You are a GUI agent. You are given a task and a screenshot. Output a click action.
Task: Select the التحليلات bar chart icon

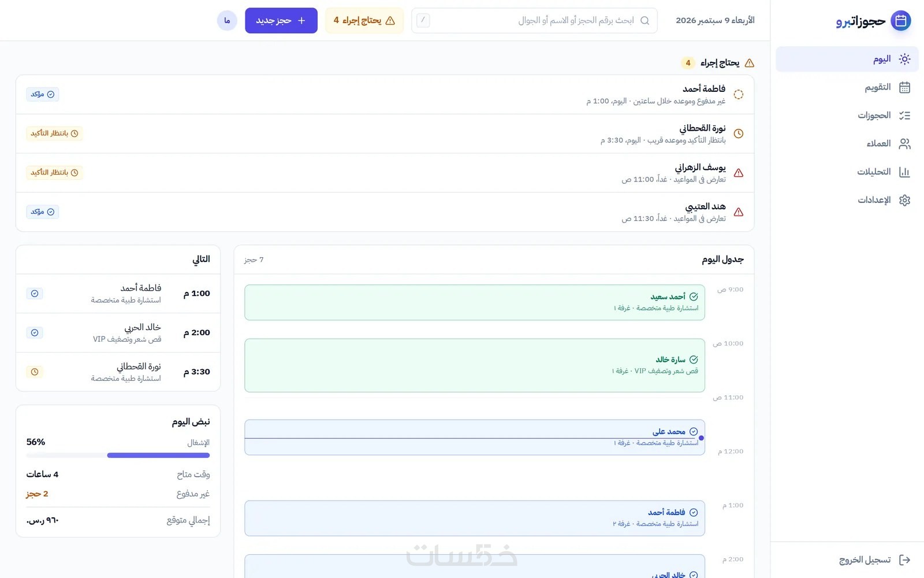904,172
